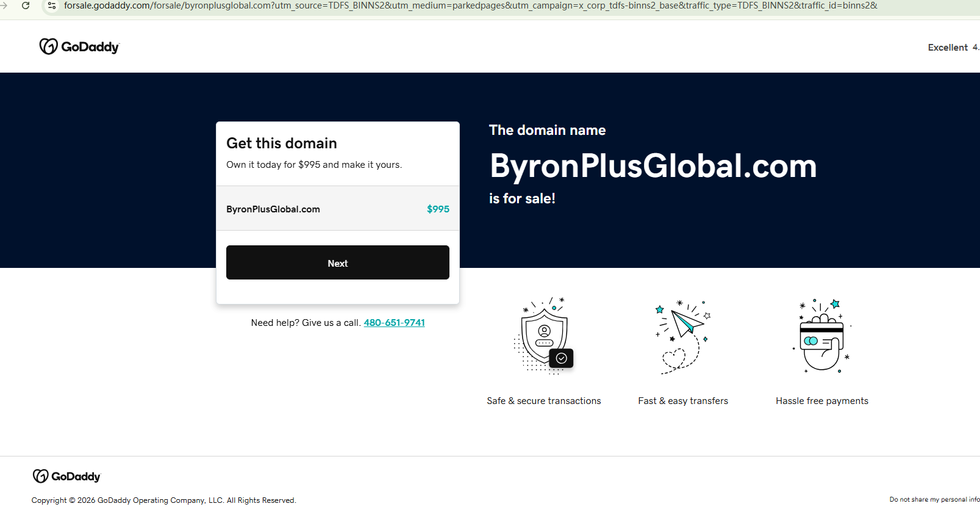
Task: Click the Safe & secure transactions caption
Action: [544, 401]
